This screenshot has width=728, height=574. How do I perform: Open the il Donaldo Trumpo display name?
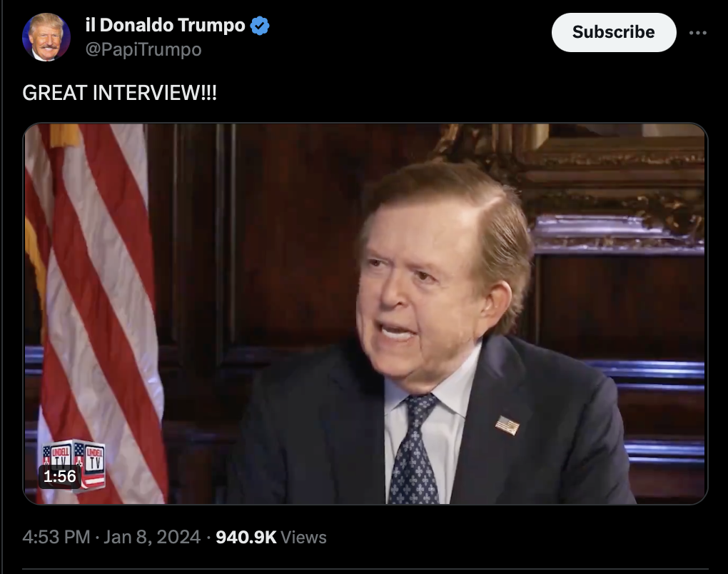(x=166, y=25)
